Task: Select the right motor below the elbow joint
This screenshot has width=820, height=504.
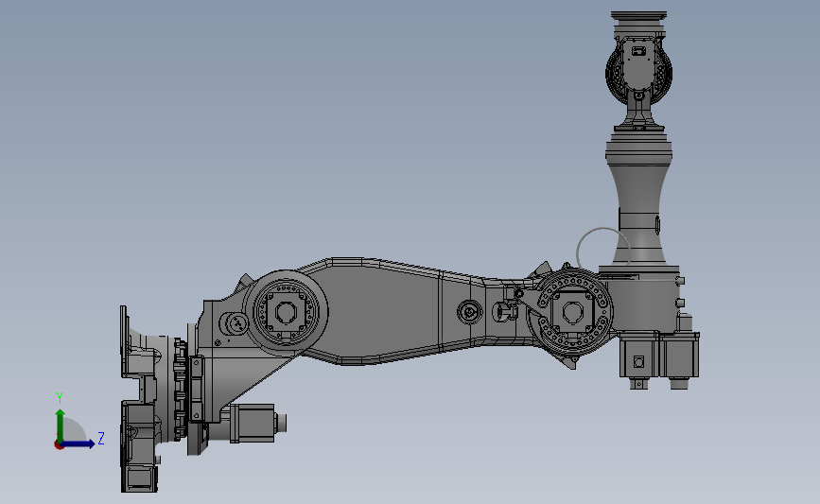Action: pos(679,359)
